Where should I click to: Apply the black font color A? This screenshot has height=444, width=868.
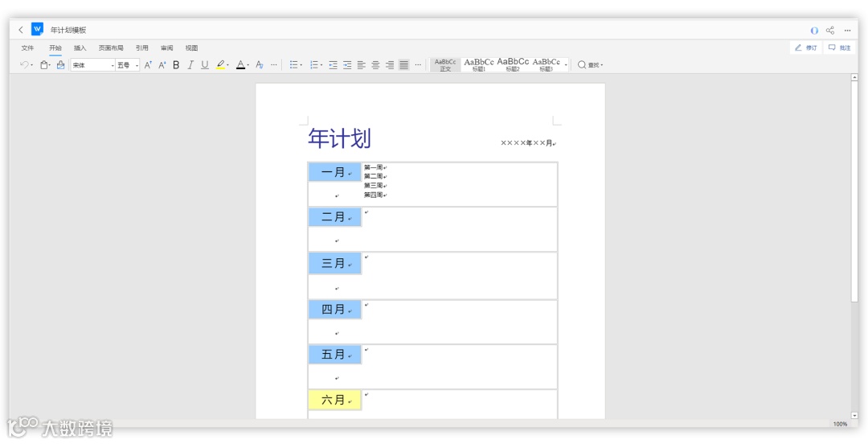point(240,65)
